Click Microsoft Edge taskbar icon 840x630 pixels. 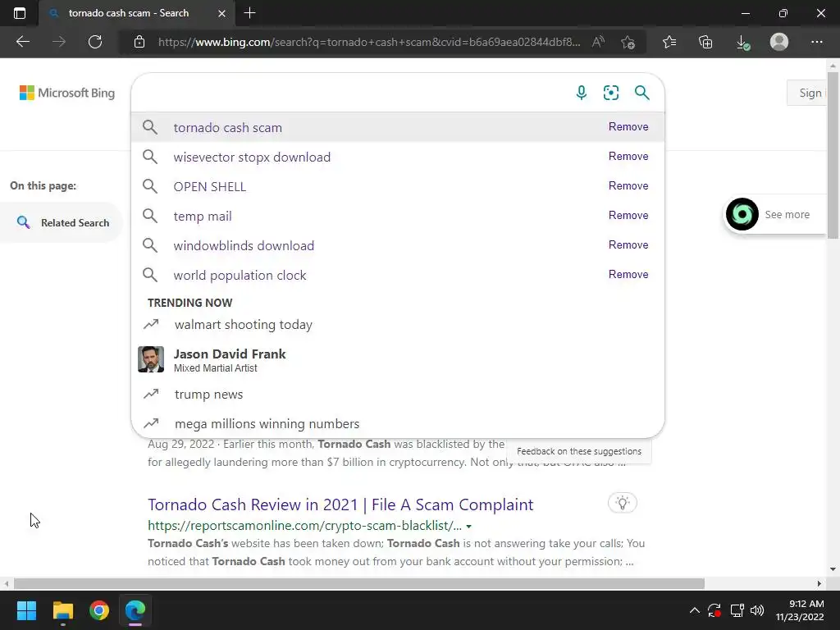coord(135,610)
